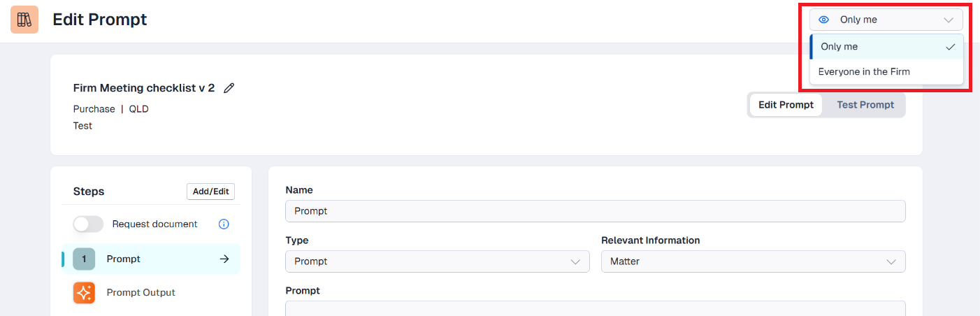Click the number 1 step badge

click(84, 259)
